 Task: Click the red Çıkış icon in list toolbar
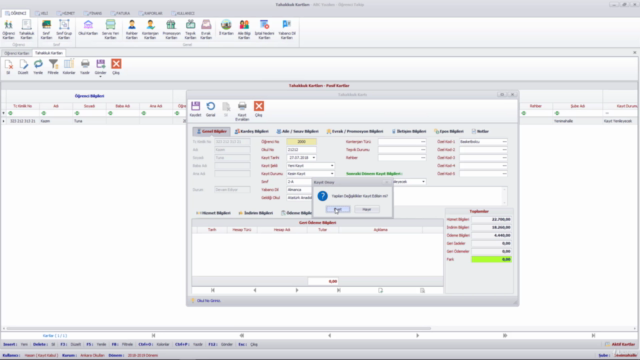[116, 67]
